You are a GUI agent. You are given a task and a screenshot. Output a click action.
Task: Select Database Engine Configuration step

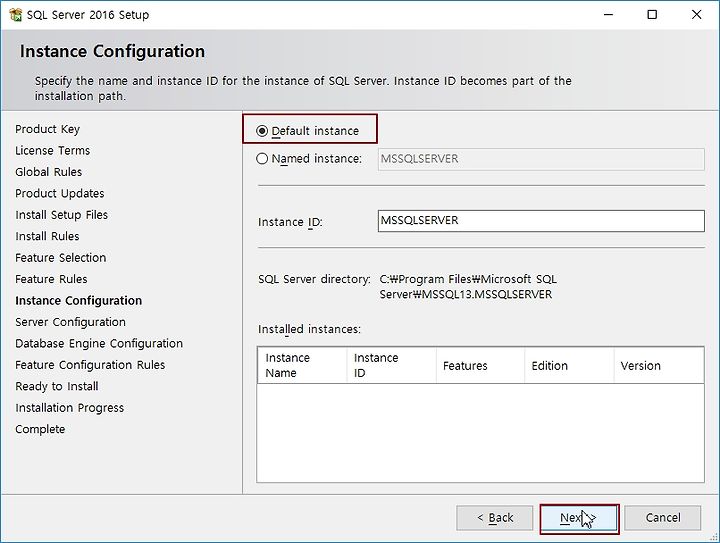[x=99, y=344]
